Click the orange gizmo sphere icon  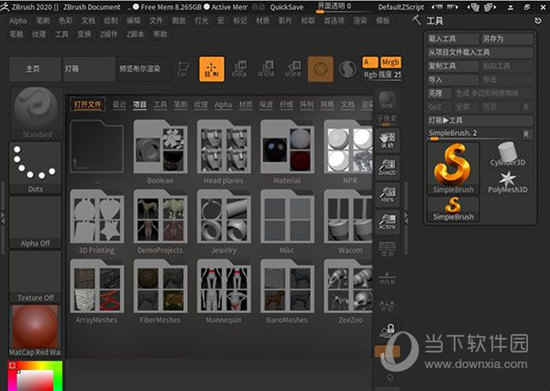pyautogui.click(x=321, y=69)
